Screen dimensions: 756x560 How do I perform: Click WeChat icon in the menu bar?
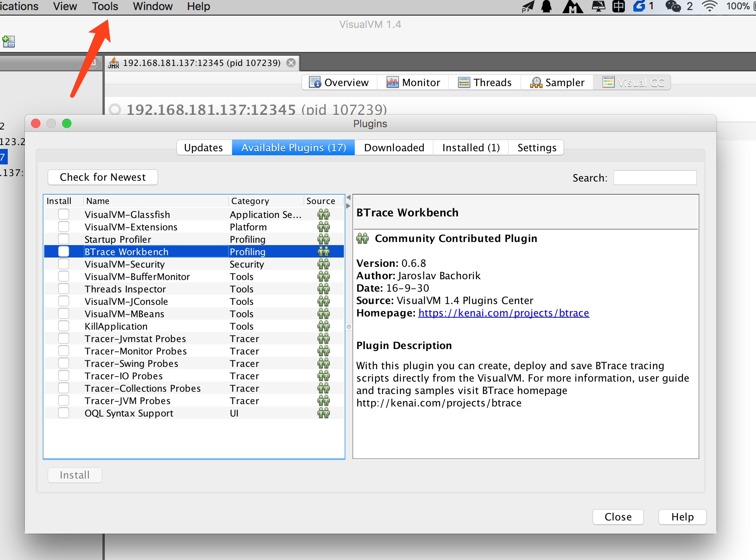673,6
